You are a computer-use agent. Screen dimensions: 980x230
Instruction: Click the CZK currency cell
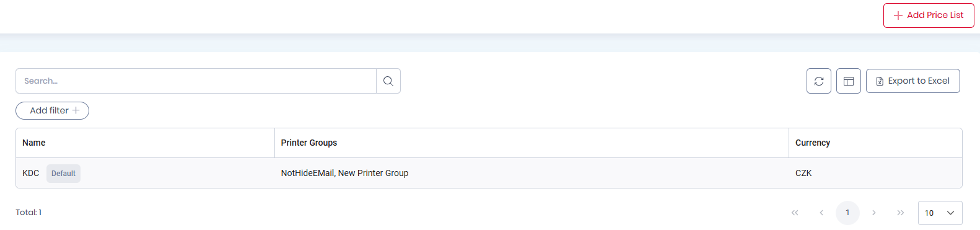[x=803, y=173]
